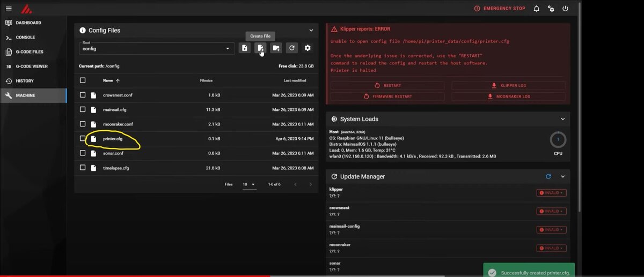This screenshot has height=277, width=644.
Task: Check the moonraker.conf checkbox
Action: tap(83, 124)
